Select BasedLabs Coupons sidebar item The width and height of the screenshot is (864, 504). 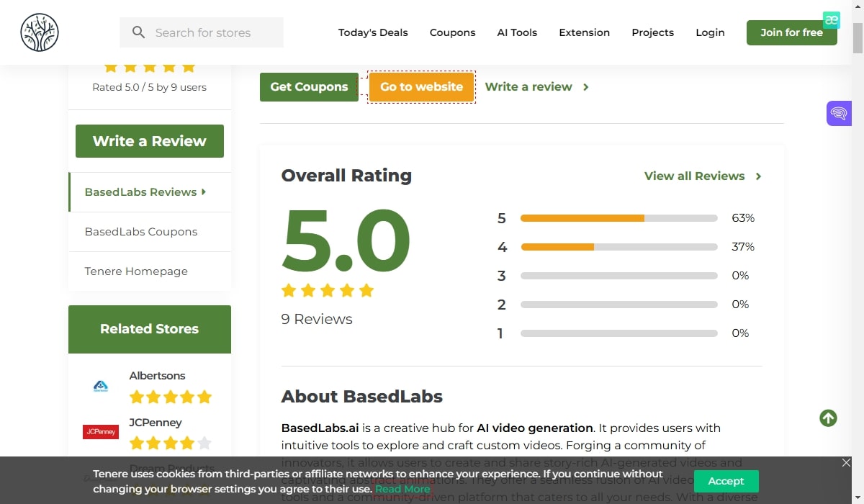click(x=141, y=232)
